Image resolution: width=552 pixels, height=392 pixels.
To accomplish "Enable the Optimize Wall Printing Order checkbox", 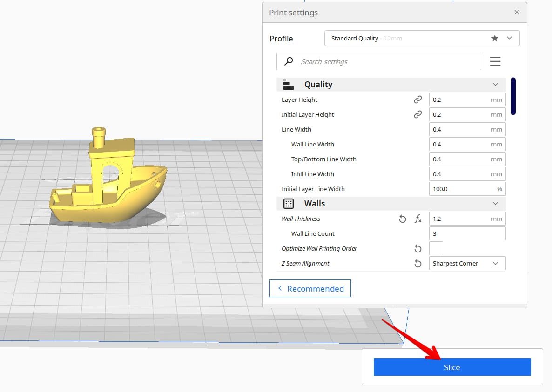I will point(436,249).
